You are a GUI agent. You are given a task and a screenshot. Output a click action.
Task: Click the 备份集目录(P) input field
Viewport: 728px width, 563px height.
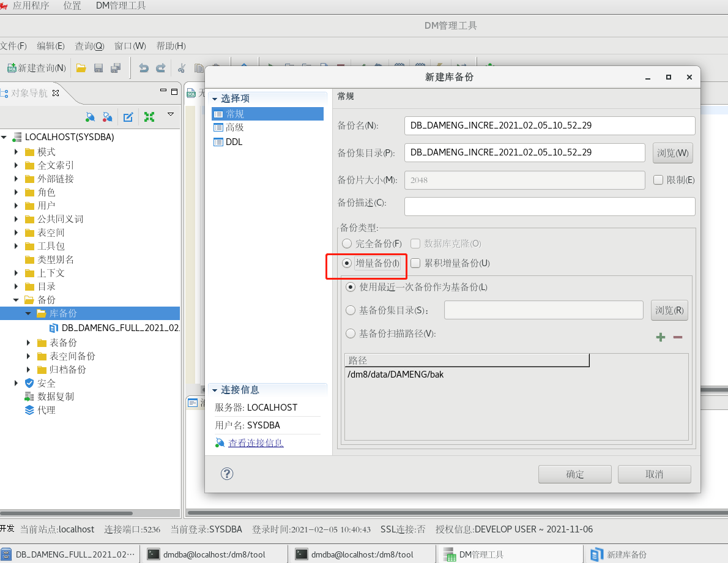pyautogui.click(x=525, y=152)
